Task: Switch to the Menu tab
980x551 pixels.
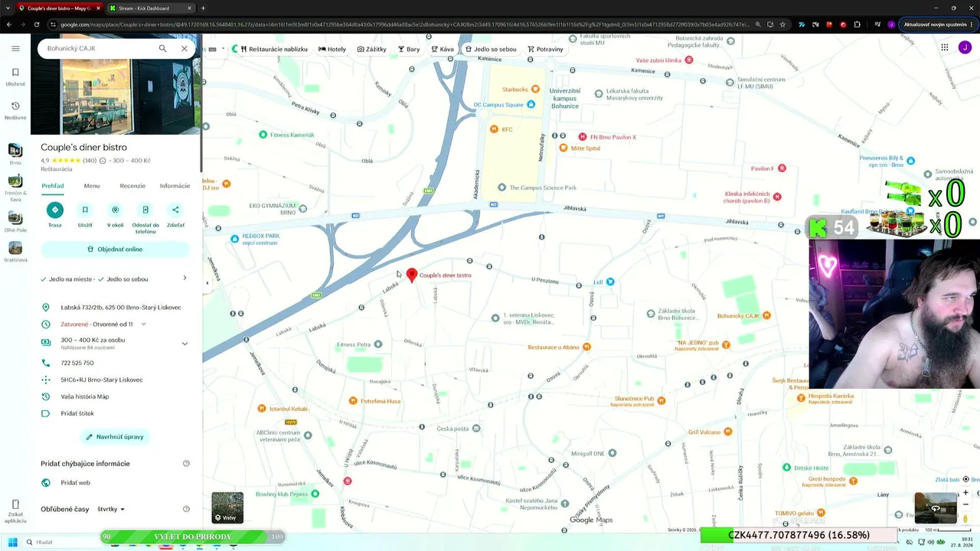Action: click(x=92, y=186)
